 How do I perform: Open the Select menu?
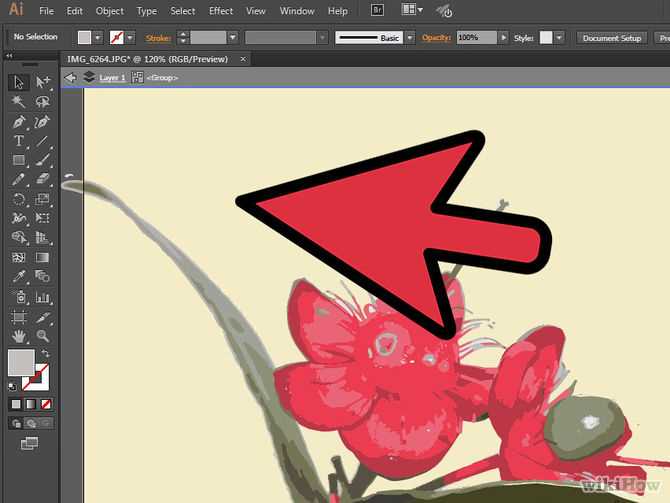(x=182, y=11)
